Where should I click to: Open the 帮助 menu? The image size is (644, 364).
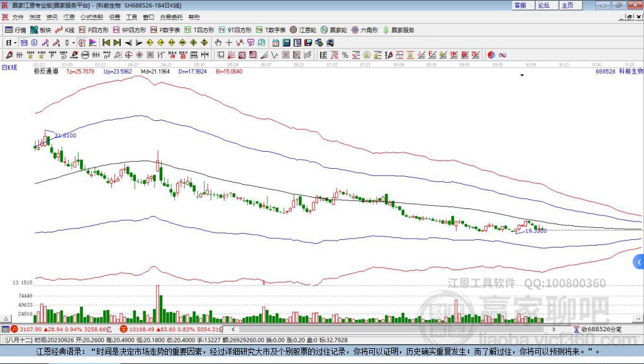click(x=194, y=17)
